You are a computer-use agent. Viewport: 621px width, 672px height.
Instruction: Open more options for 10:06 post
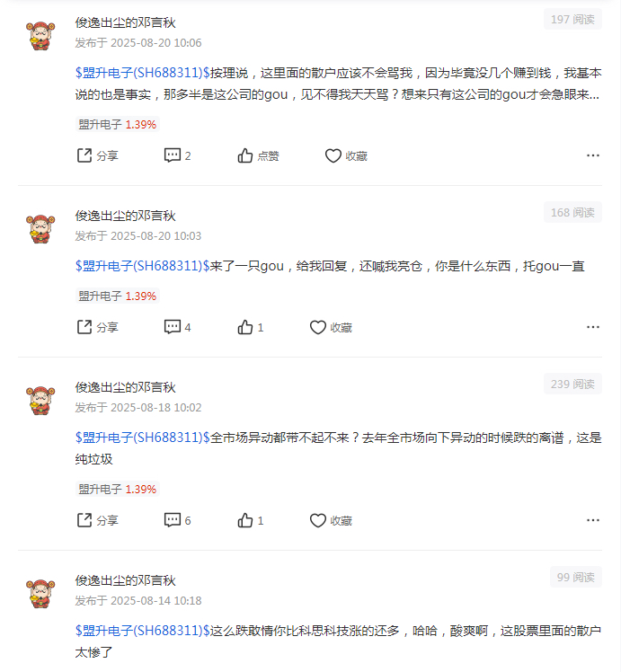(x=593, y=155)
